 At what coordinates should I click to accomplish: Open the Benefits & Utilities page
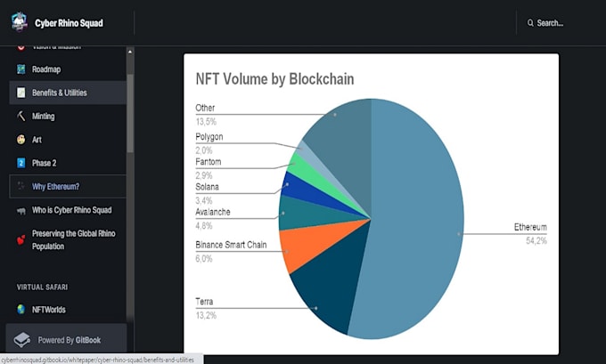coord(67,93)
